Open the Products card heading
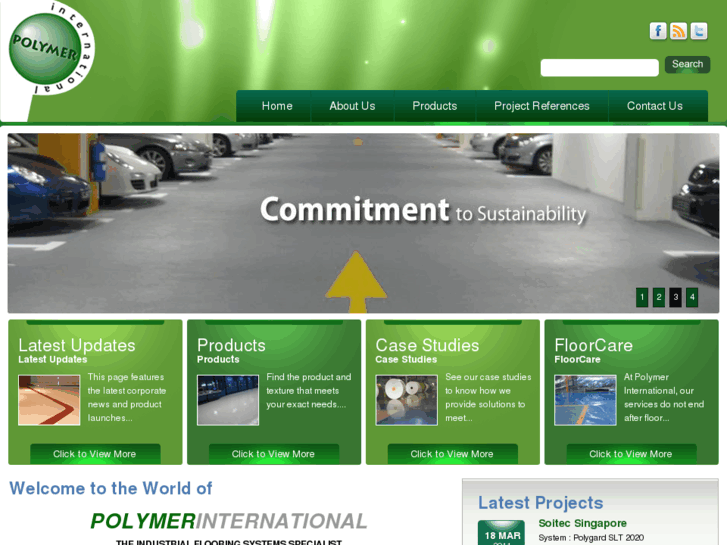 [231, 346]
